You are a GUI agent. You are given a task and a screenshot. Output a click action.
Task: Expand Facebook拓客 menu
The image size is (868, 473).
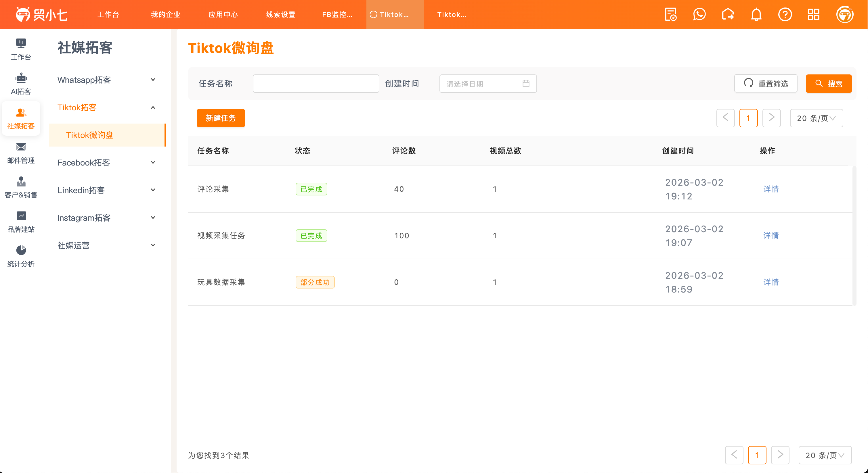point(108,163)
